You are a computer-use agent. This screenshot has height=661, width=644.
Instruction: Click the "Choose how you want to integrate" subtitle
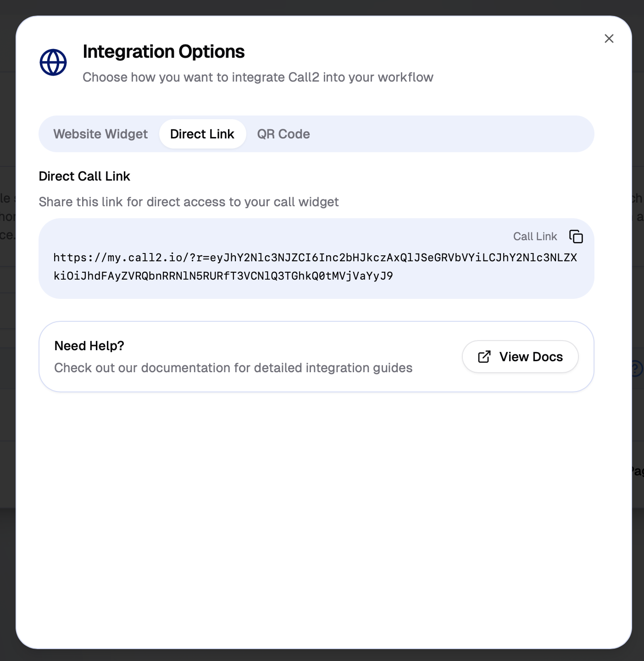pos(258,77)
